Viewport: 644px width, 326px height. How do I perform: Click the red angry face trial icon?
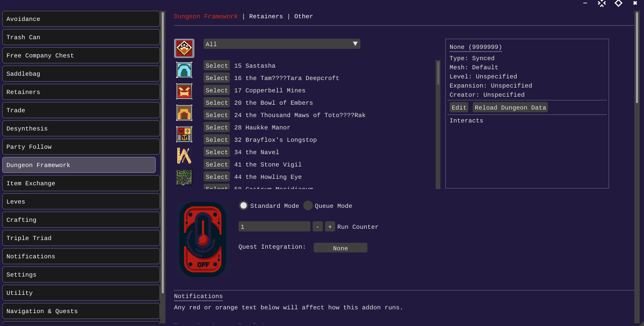coord(184,91)
